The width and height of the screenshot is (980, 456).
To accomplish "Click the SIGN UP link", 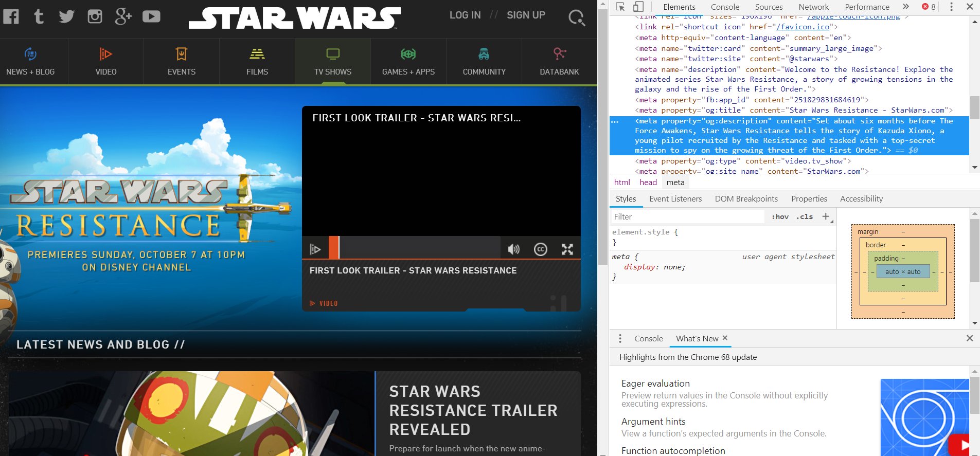I will point(526,15).
